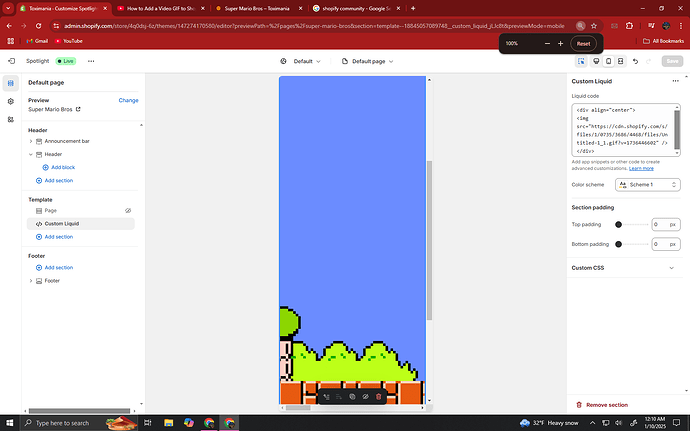The image size is (690, 431).
Task: Zoom out with minus in zoom popup
Action: coord(547,44)
